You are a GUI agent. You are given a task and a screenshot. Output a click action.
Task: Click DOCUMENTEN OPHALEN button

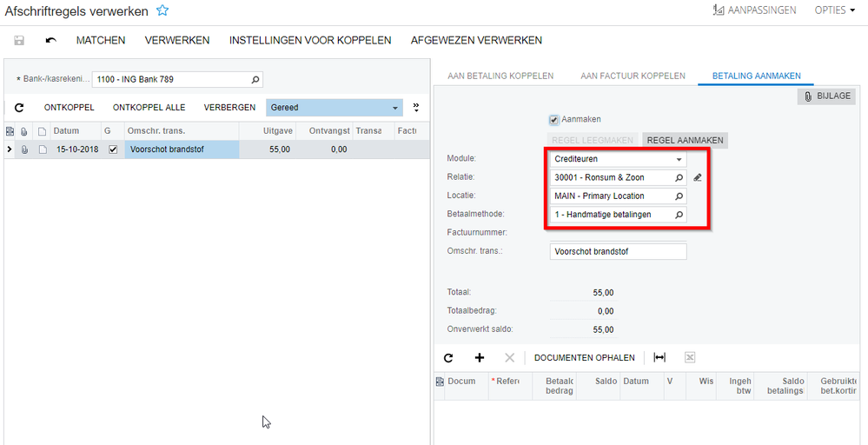tap(585, 357)
